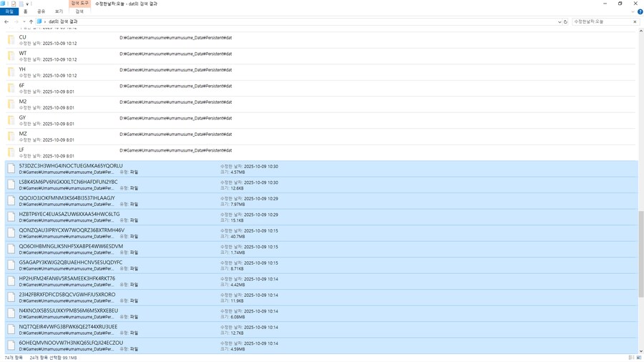This screenshot has width=644, height=362.
Task: Refresh the search results
Action: 565,21
